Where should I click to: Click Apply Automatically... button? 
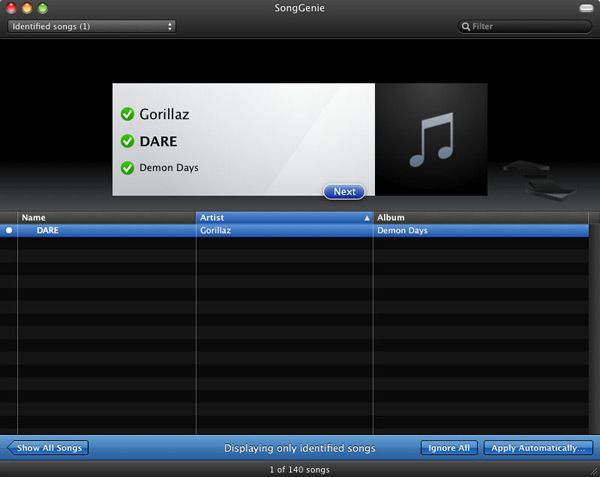[x=538, y=448]
